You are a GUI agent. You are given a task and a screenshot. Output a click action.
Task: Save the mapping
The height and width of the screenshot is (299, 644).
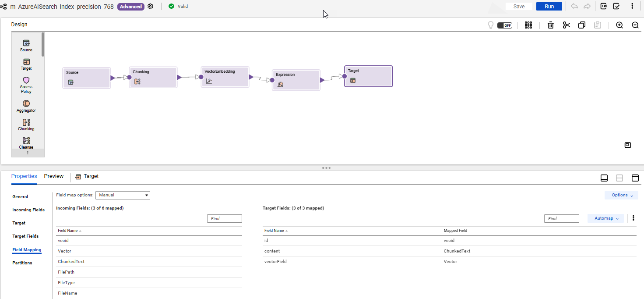pos(519,7)
